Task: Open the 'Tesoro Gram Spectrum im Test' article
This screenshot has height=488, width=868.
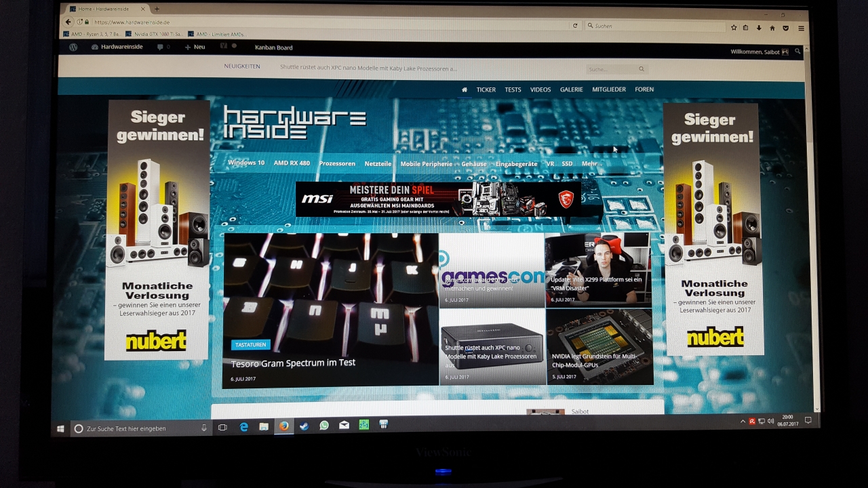Action: click(x=293, y=363)
